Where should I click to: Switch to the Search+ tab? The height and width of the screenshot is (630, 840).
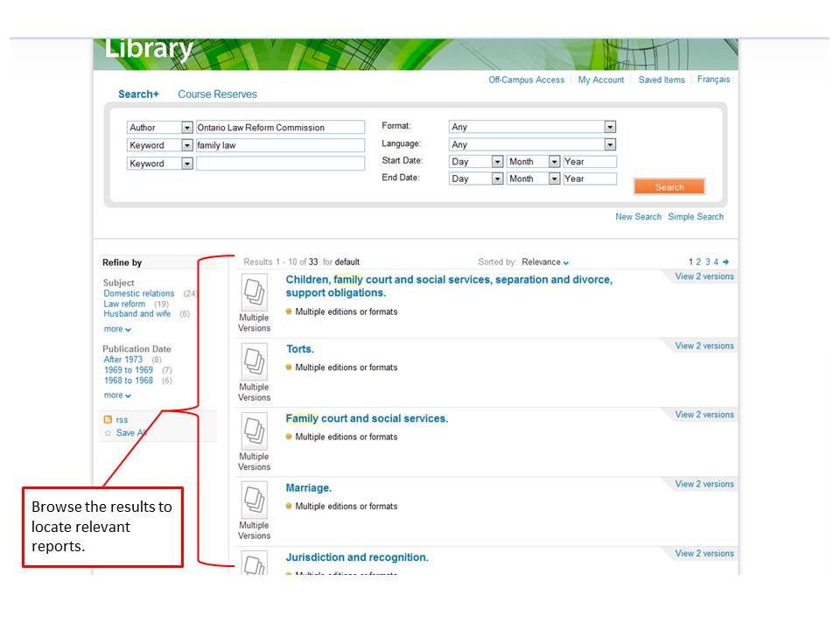click(139, 94)
